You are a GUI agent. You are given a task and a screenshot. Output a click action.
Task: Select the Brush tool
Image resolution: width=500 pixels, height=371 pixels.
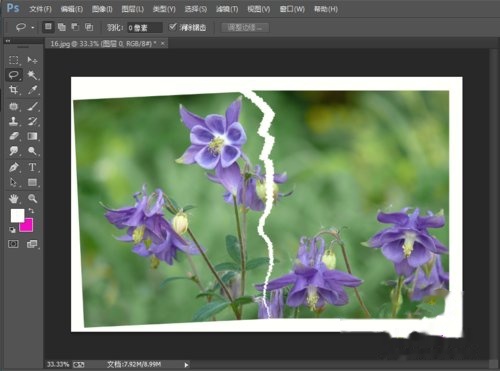tap(32, 106)
